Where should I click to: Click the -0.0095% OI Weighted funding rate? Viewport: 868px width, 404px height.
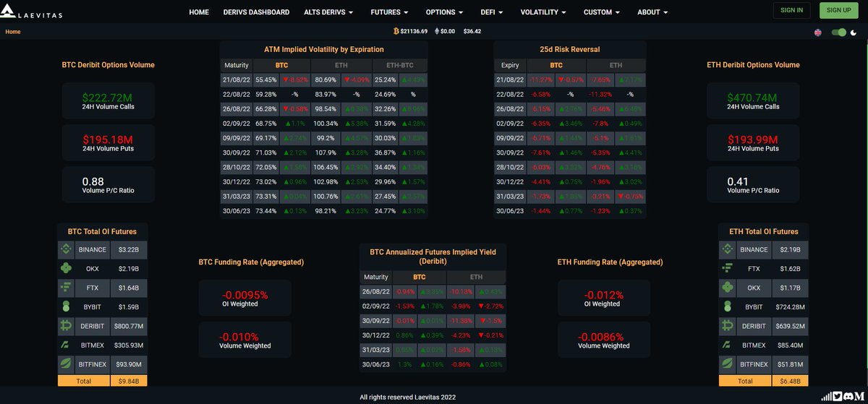tap(244, 298)
